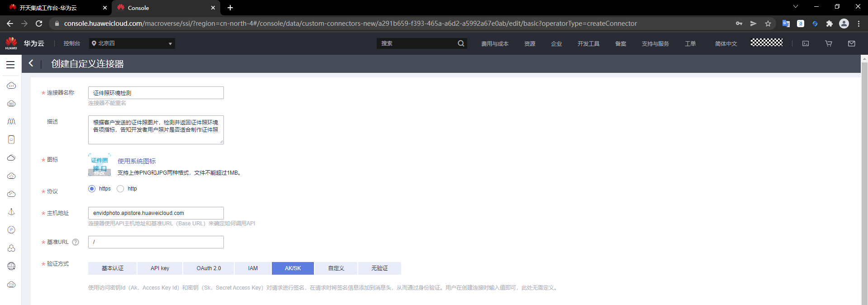
Task: Select the 自定义 authentication option
Action: point(336,268)
